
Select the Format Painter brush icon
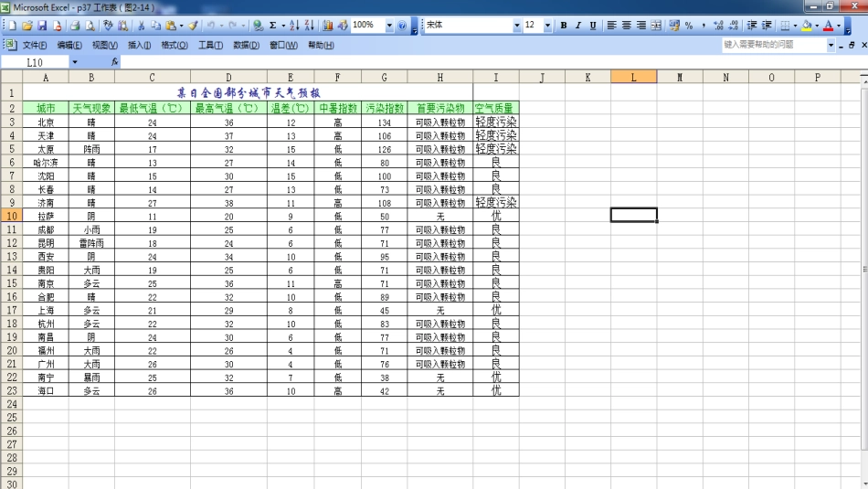click(194, 26)
